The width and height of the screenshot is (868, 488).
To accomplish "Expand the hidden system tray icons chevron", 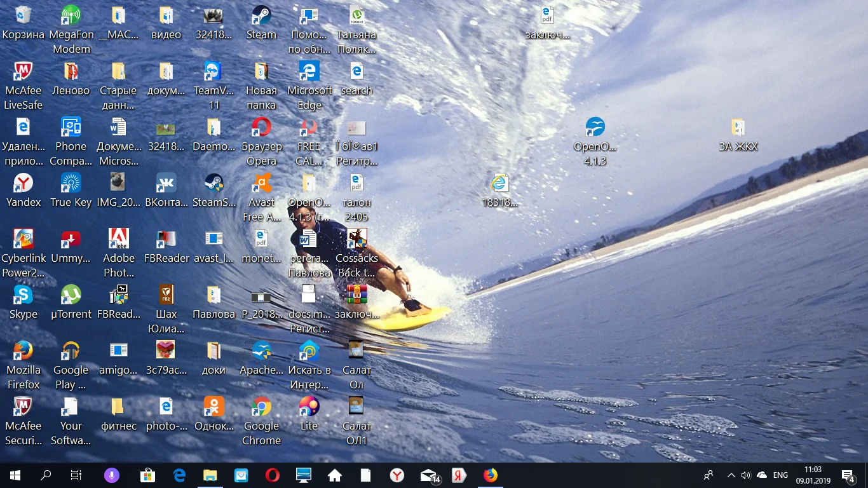I will click(731, 475).
